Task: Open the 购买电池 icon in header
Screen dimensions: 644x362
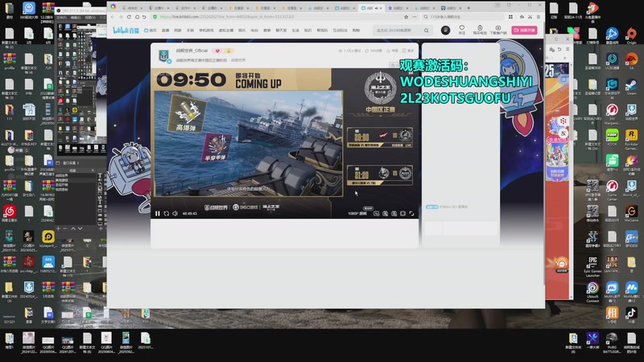Action: (480, 30)
